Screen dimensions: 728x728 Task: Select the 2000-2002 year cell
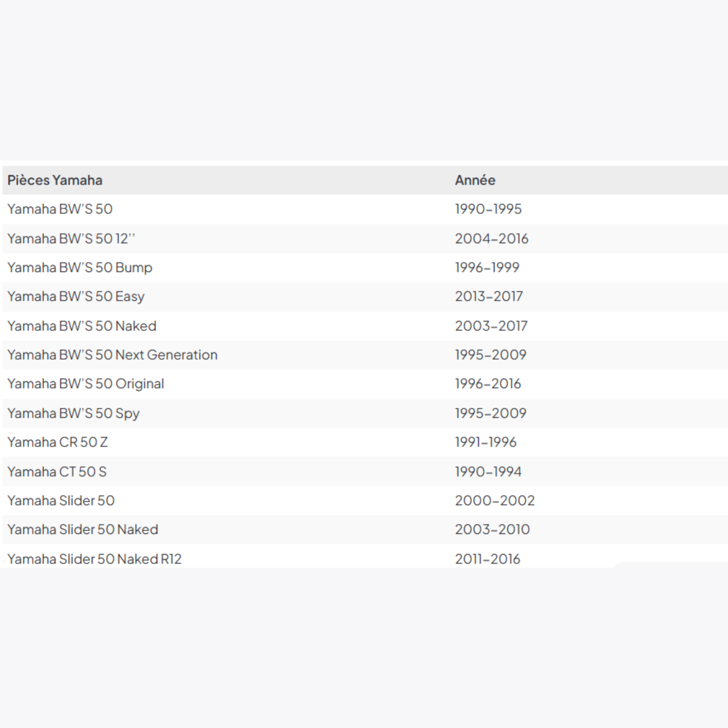click(x=494, y=501)
